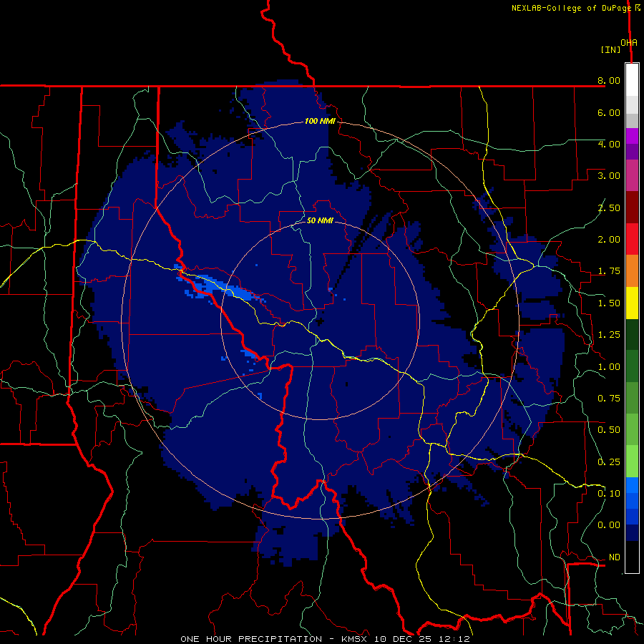Click the 1.00 legend value

point(609,367)
